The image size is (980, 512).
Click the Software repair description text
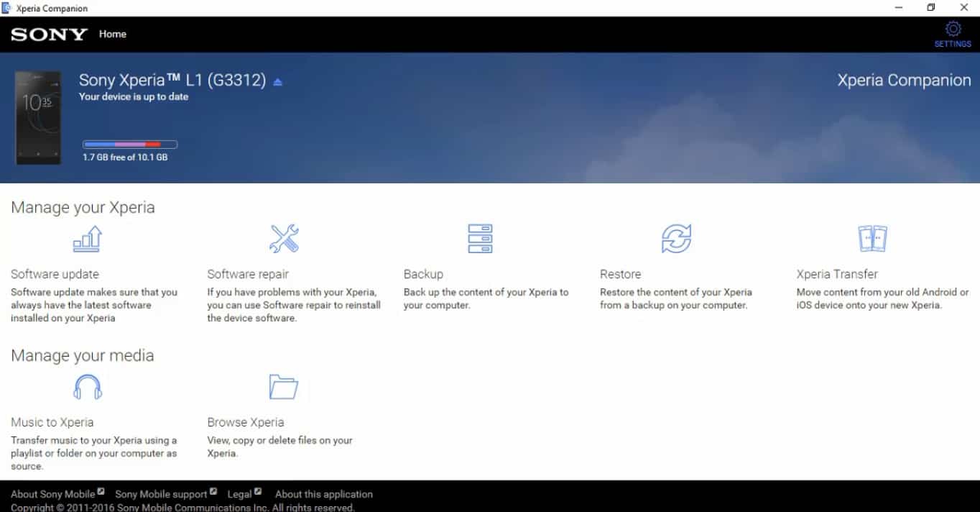294,305
